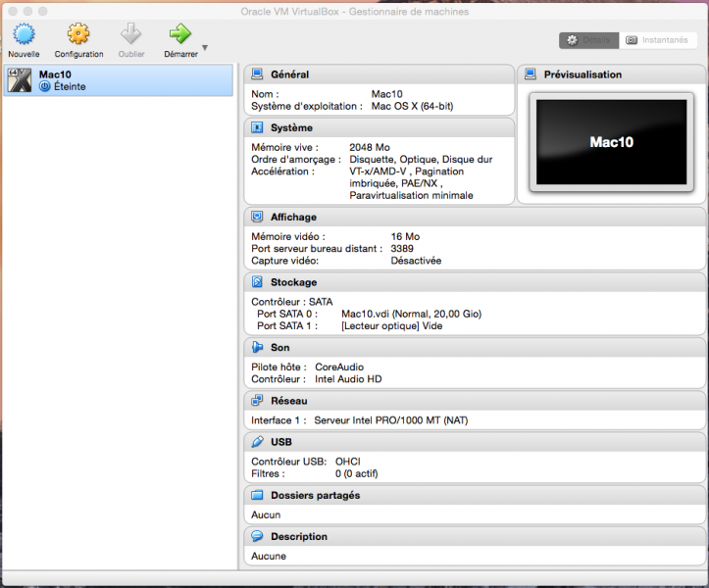Click the [Lecteur optique] Vide entry
The height and width of the screenshot is (588, 709).
[392, 326]
